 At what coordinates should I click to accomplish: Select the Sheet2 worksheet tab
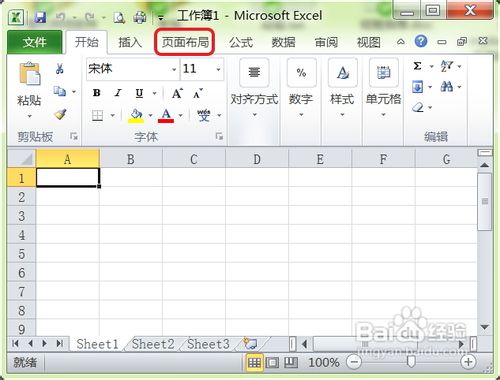coord(153,344)
